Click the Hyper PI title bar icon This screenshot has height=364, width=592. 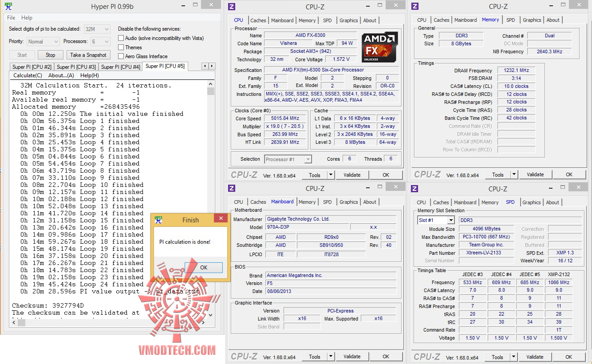click(x=8, y=6)
